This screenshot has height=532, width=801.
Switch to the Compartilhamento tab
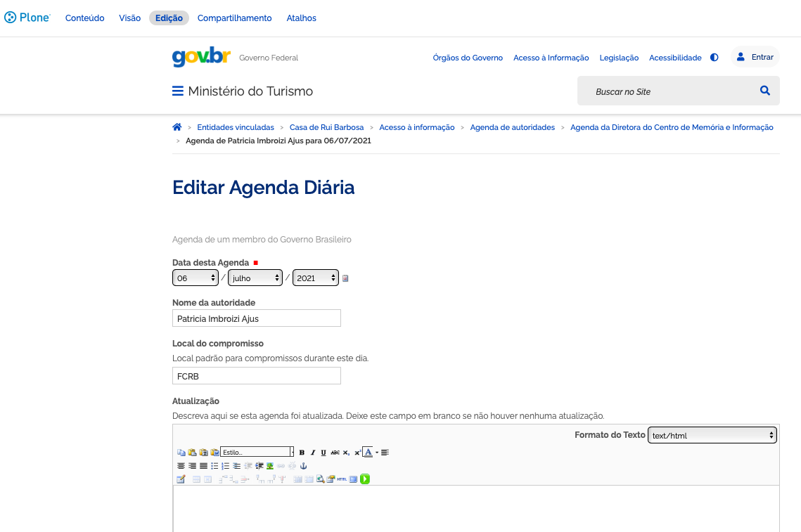[x=234, y=18]
